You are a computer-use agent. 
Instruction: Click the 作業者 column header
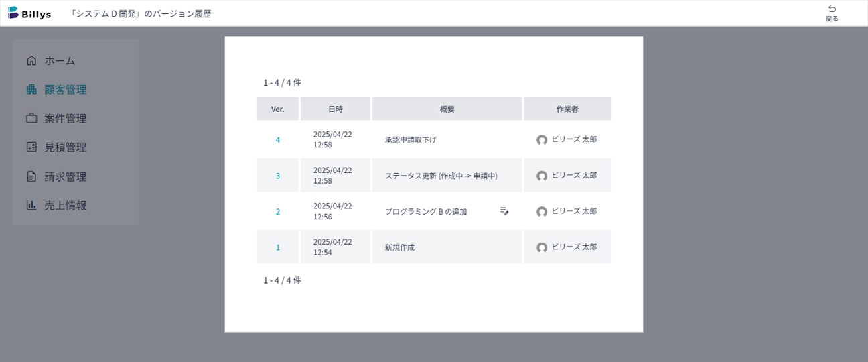point(567,109)
